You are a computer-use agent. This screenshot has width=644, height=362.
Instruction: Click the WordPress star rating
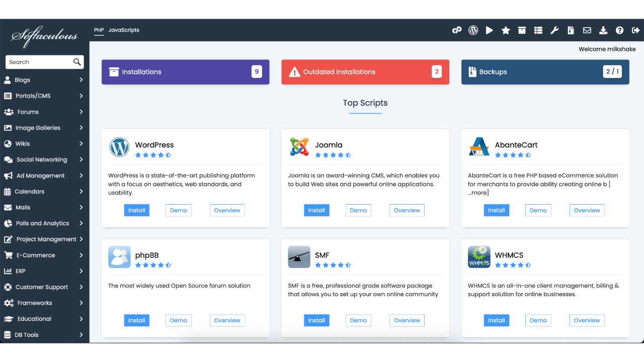click(x=153, y=155)
